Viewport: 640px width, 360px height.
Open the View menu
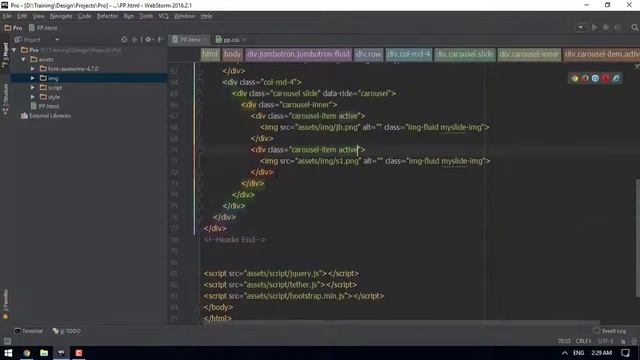pos(38,16)
